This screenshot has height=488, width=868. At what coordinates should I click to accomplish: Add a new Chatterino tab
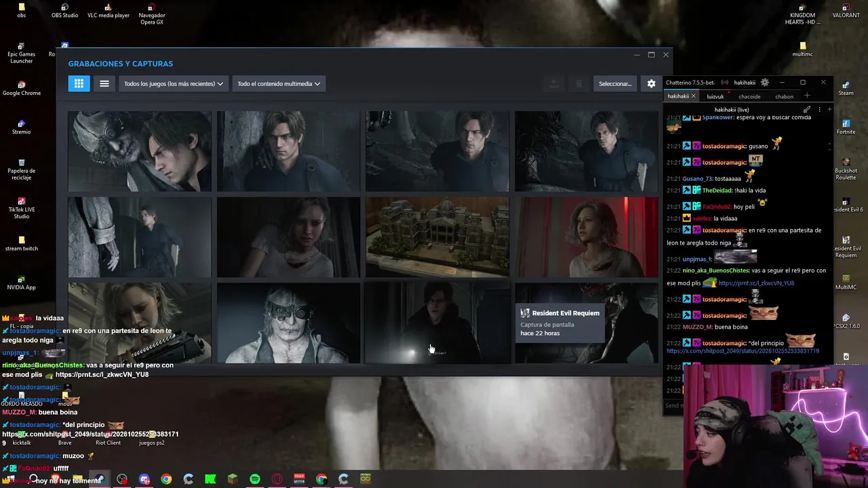tap(807, 96)
